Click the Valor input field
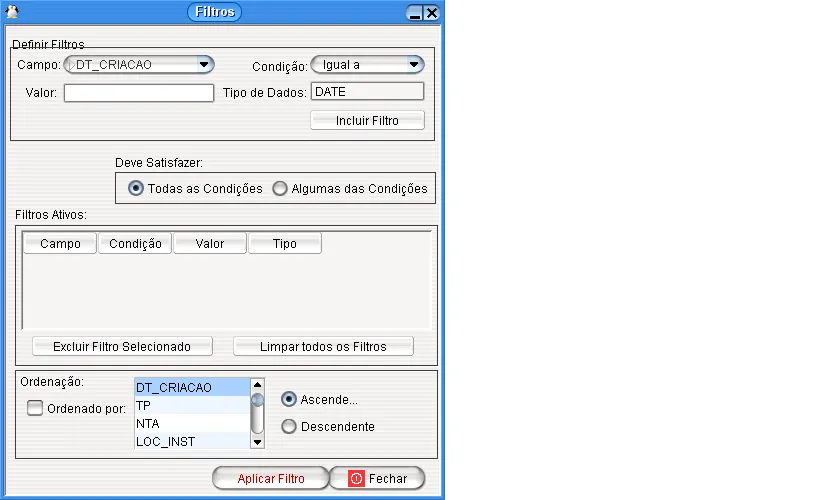Image resolution: width=819 pixels, height=500 pixels. click(139, 93)
